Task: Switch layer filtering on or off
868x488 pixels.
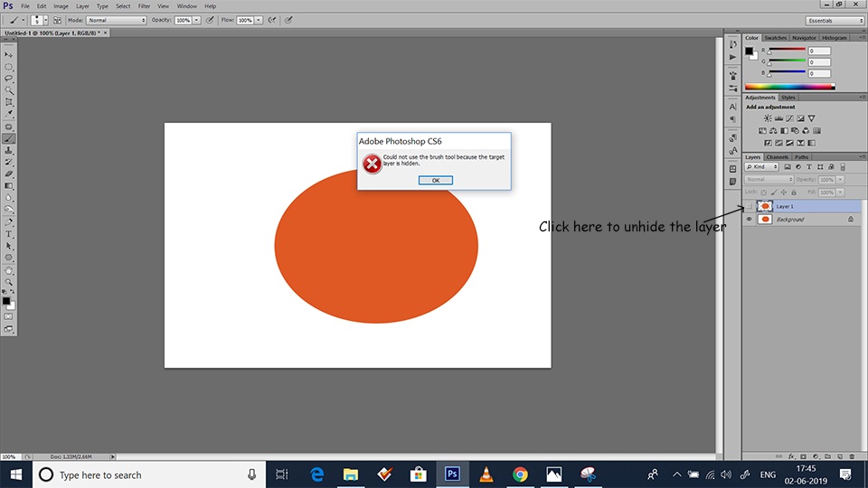Action: (843, 166)
